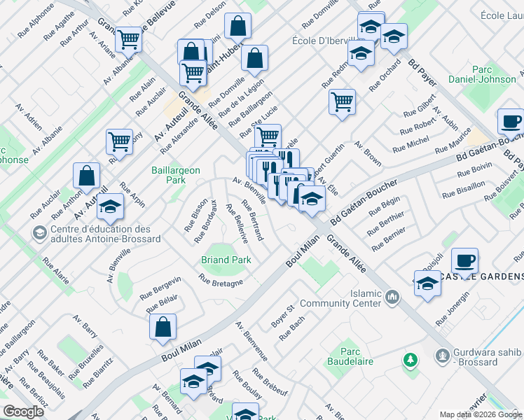The height and width of the screenshot is (420, 524).
Task: Select the Rue Bach street label
Action: tap(291, 328)
